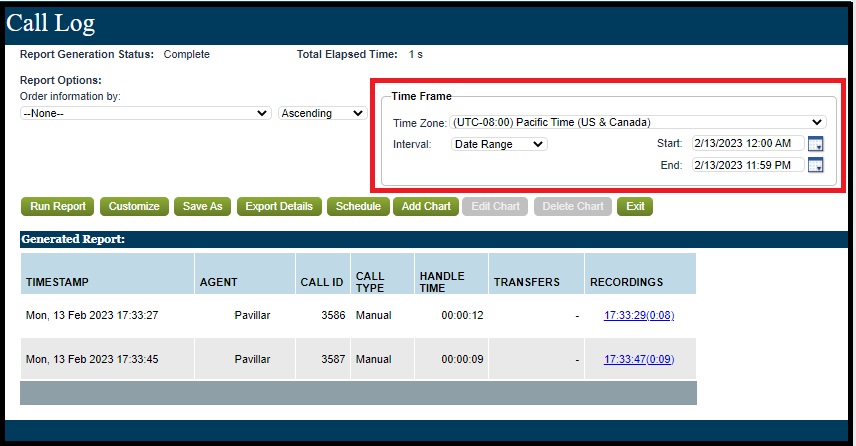Click the disabled Delete Chart button

(573, 206)
